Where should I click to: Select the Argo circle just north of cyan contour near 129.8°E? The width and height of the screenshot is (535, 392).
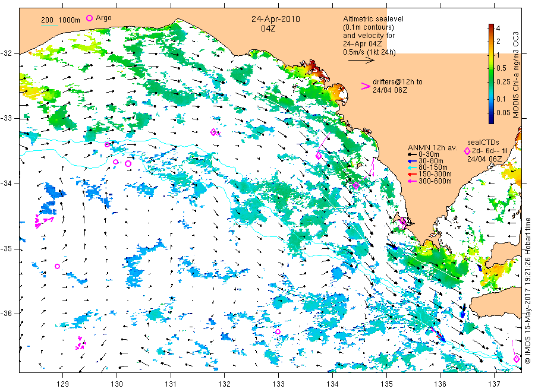107,144
